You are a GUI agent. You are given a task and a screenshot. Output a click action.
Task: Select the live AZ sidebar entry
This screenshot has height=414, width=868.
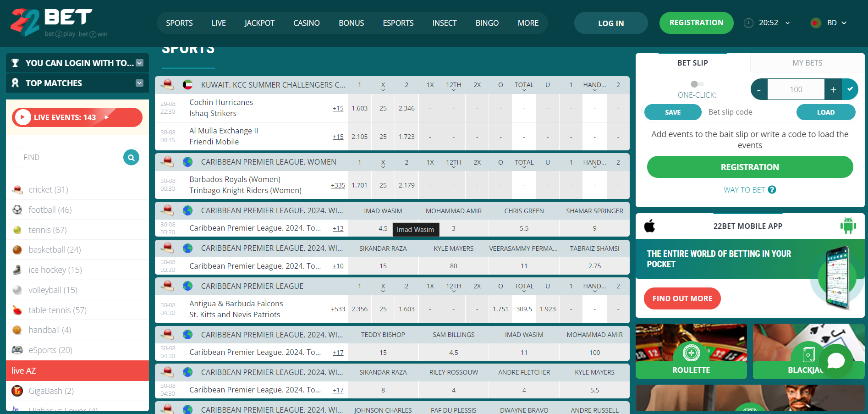point(77,370)
